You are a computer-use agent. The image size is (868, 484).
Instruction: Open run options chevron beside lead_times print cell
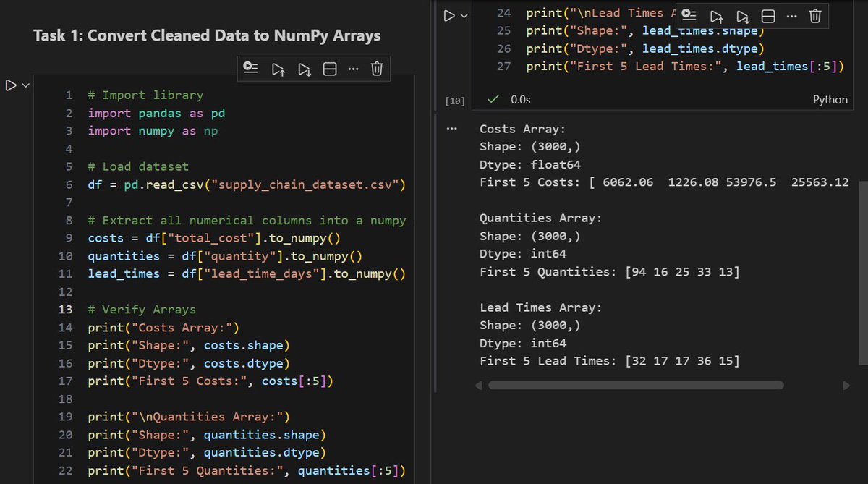(464, 15)
